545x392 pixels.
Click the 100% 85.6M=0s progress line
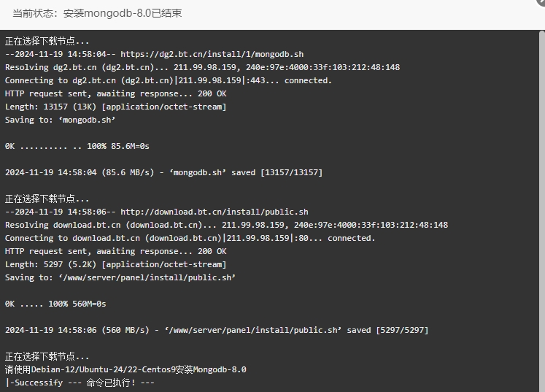tap(77, 147)
